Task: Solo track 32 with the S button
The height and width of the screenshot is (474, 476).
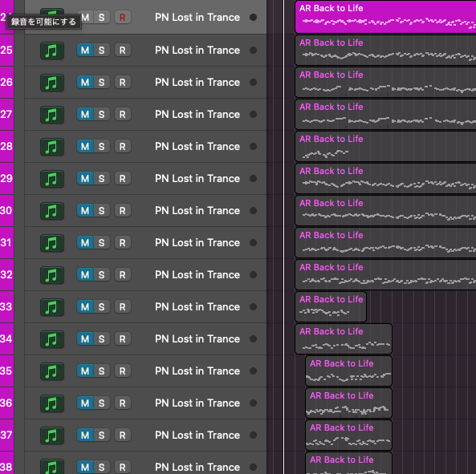Action: [102, 275]
